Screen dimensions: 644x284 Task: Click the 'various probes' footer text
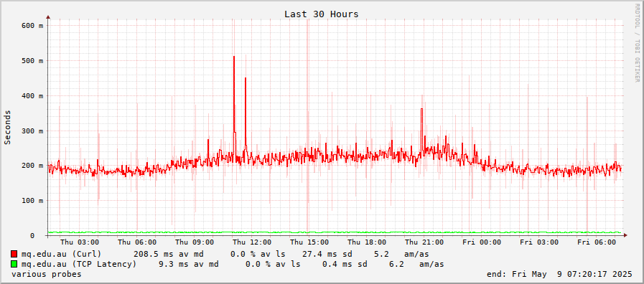(x=47, y=274)
